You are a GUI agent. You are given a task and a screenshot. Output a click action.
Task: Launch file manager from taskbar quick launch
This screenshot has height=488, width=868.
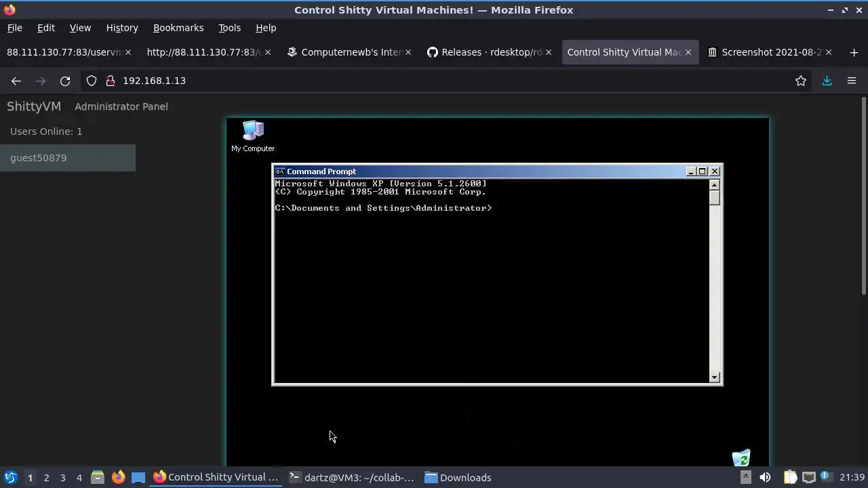tap(97, 477)
